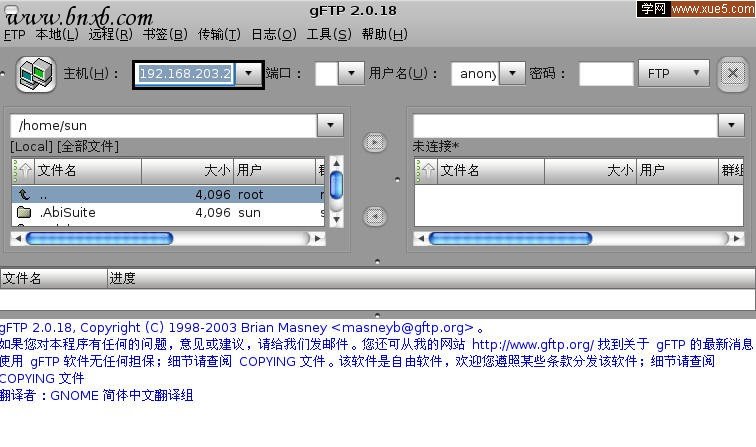Click remote horizontal scroll right arrow
The image size is (756, 447).
(x=736, y=238)
